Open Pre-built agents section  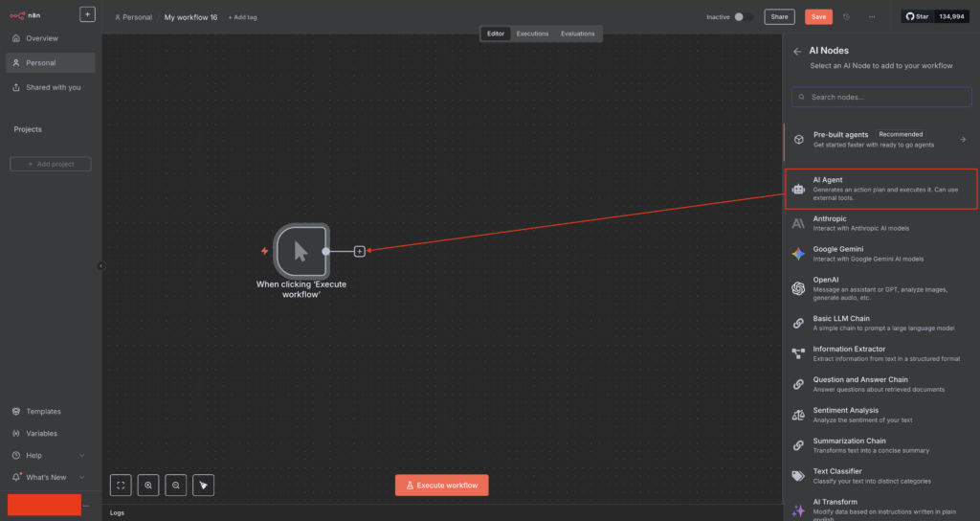pyautogui.click(x=879, y=140)
